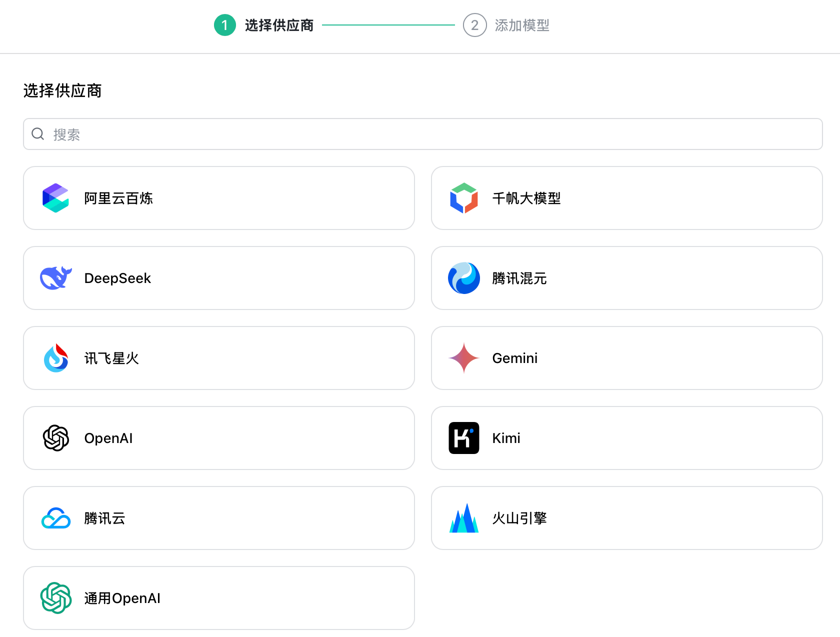Click the black OpenAI knot logo
The height and width of the screenshot is (637, 840).
point(55,438)
